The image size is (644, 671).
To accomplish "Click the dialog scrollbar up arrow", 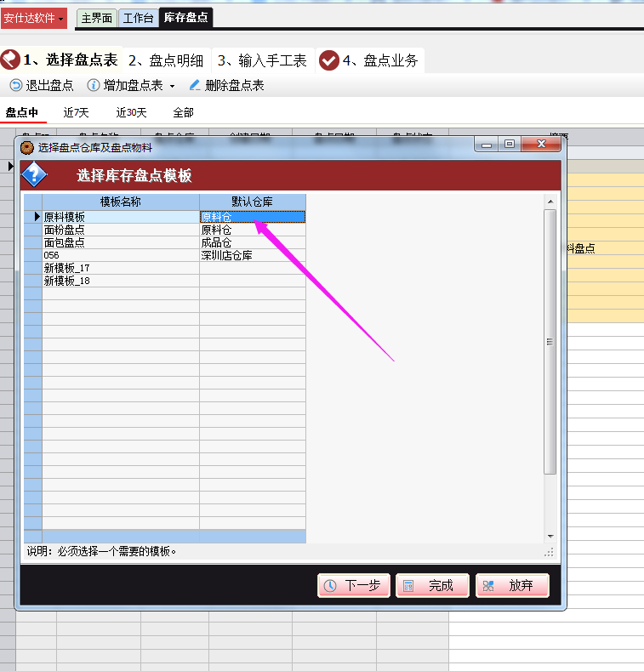I will point(550,201).
